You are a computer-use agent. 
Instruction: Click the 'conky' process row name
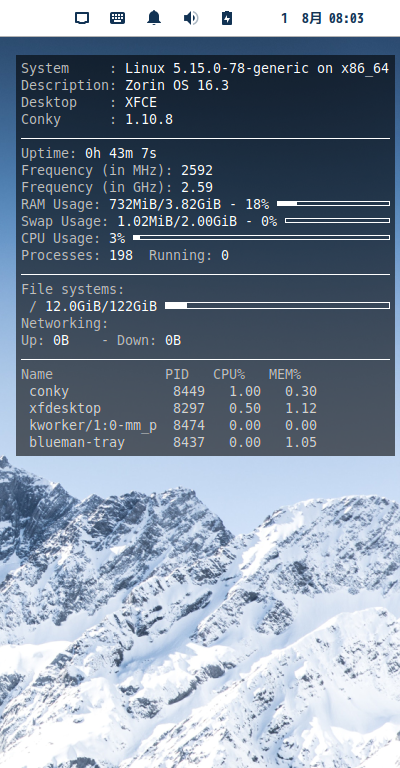pos(49,392)
